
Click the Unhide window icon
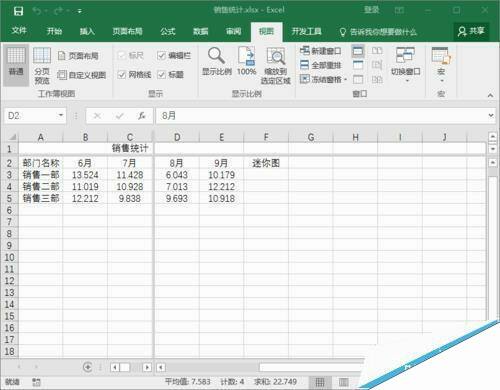pos(358,79)
